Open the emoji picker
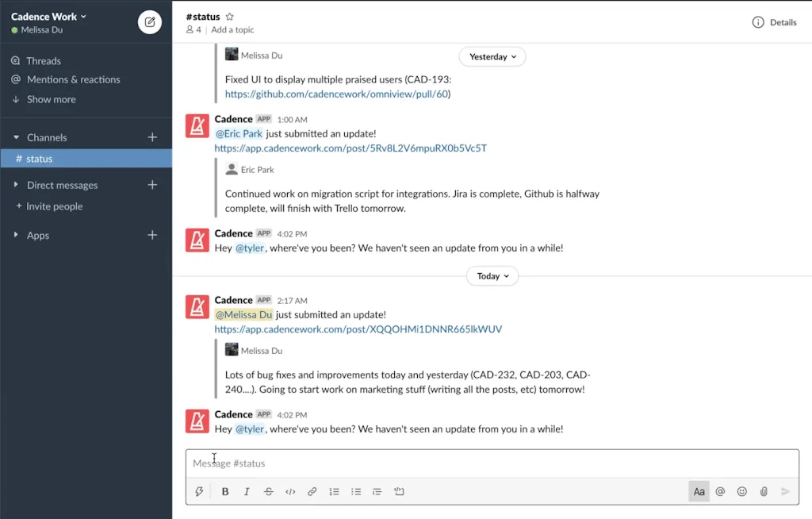This screenshot has height=519, width=812. point(741,491)
